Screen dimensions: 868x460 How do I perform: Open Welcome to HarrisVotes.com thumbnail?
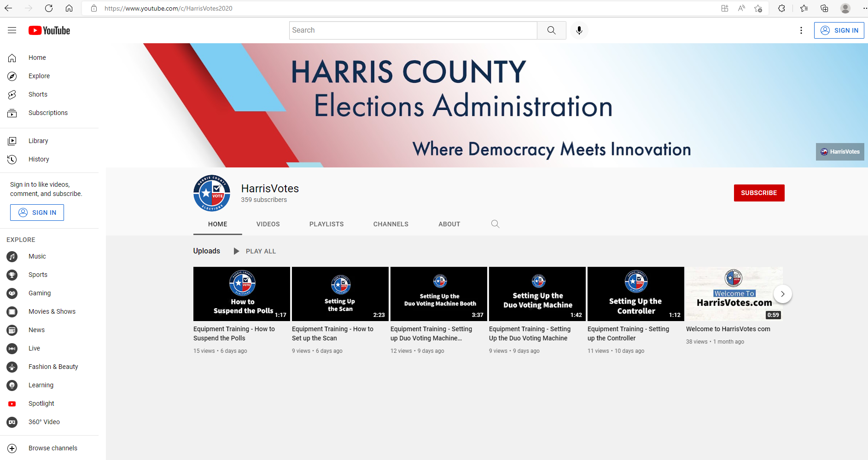point(734,294)
